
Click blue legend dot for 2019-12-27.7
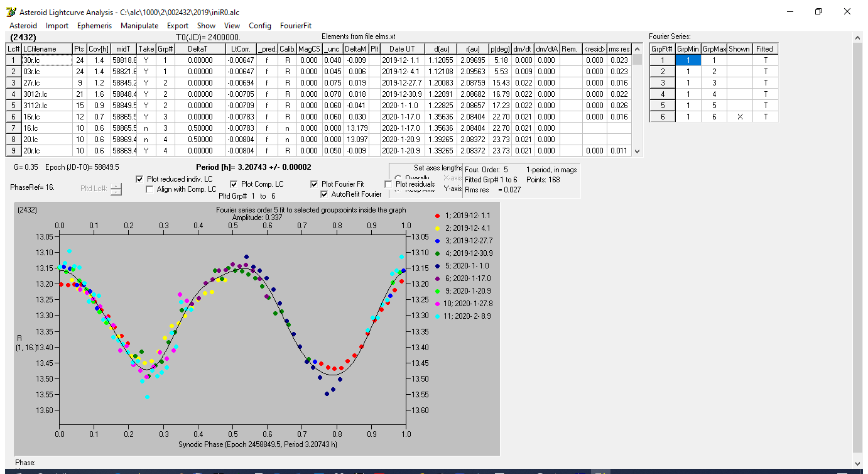pos(438,241)
